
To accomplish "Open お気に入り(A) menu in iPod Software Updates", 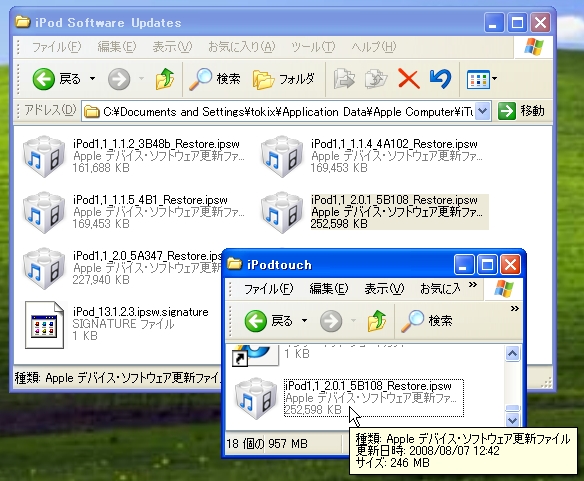I will [x=242, y=47].
